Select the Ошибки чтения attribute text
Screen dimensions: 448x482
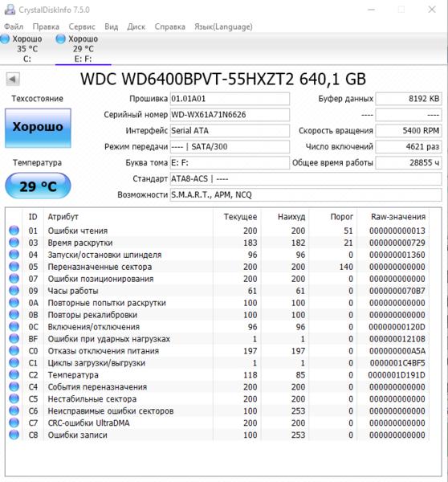(x=78, y=231)
